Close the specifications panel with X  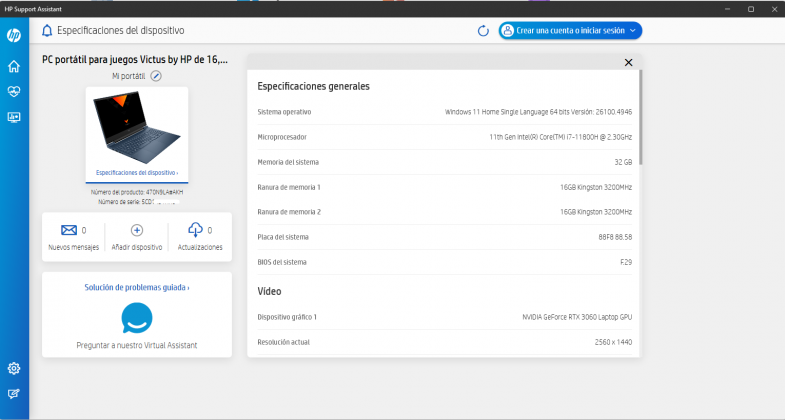(x=628, y=63)
